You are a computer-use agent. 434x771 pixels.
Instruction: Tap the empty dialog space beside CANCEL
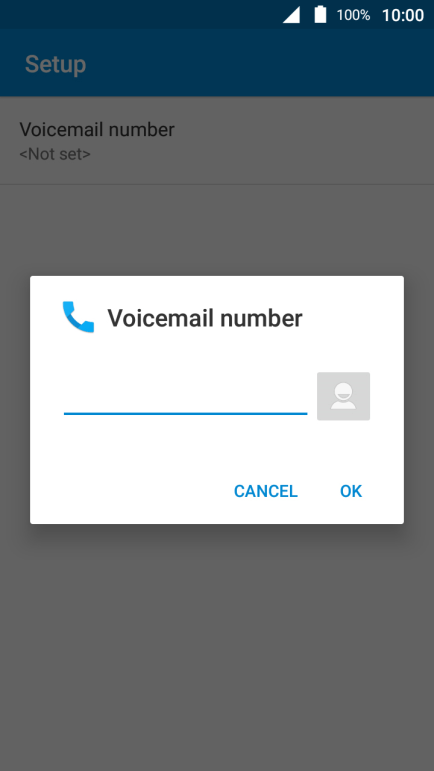point(128,491)
